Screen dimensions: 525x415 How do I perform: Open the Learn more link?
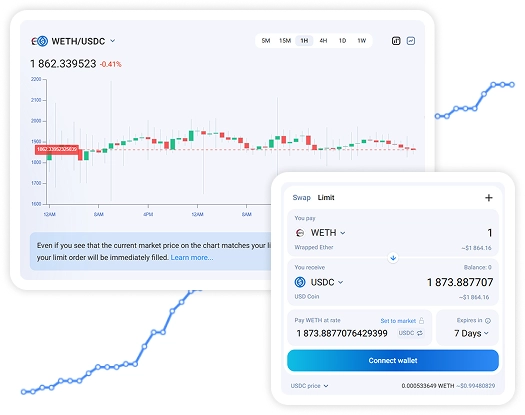(x=192, y=257)
